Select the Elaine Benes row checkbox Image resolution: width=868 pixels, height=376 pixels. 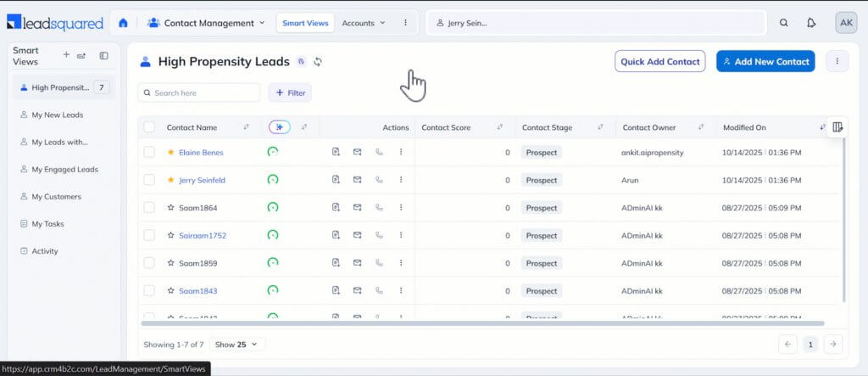(149, 152)
